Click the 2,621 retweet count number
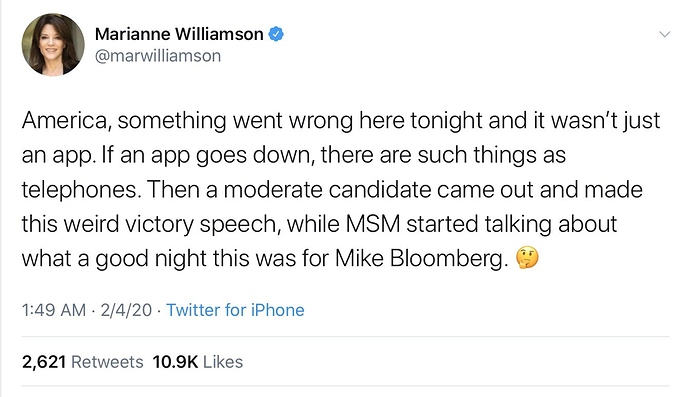The image size is (690, 397). [x=44, y=362]
